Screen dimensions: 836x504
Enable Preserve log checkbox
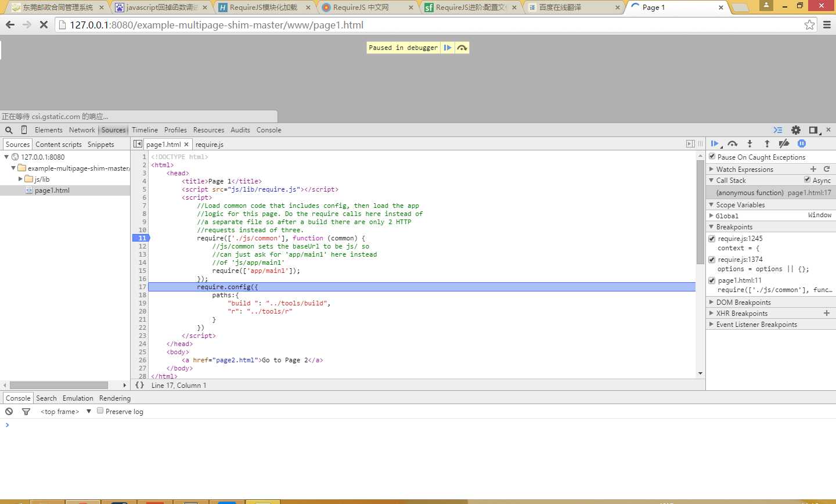(x=100, y=411)
